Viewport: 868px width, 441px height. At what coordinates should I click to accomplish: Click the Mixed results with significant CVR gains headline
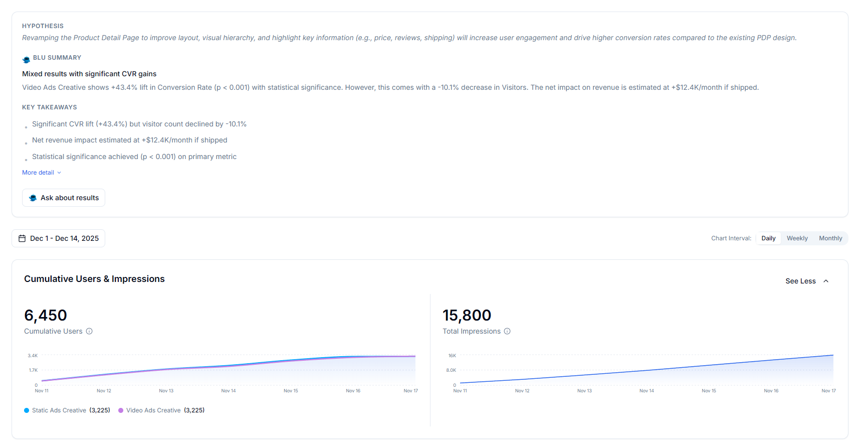point(89,74)
